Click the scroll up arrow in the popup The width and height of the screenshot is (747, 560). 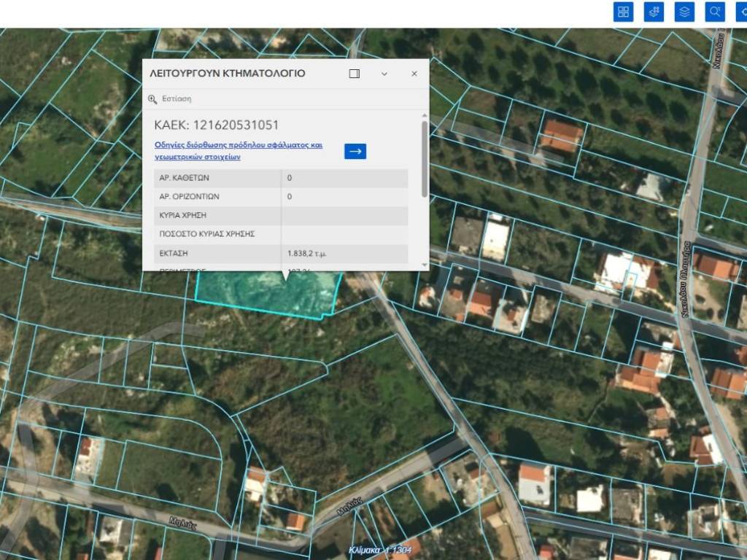pyautogui.click(x=425, y=115)
